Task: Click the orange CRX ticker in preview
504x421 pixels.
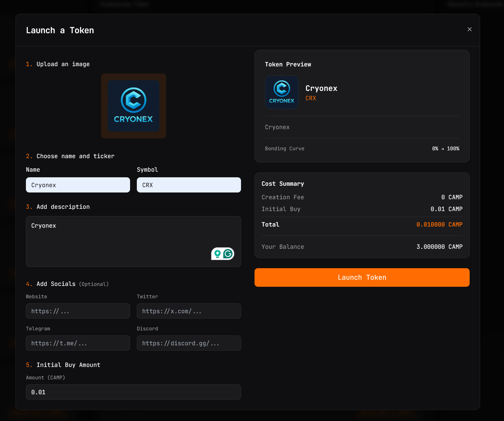Action: coord(311,98)
